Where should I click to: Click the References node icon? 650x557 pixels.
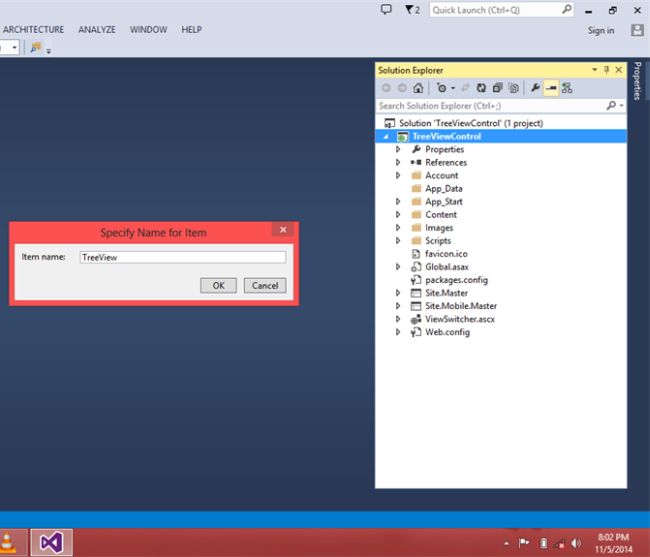pyautogui.click(x=416, y=162)
